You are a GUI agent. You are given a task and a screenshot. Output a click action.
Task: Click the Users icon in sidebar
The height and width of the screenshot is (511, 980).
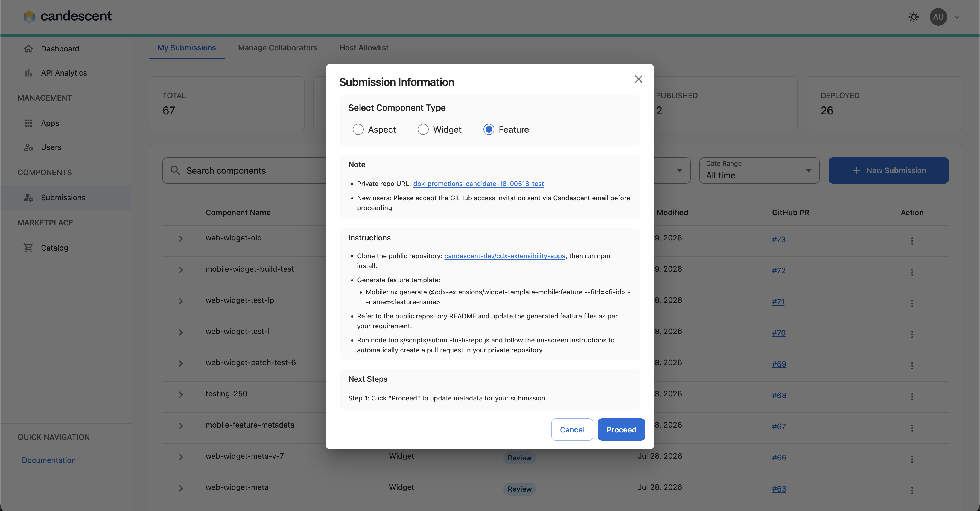(x=28, y=147)
